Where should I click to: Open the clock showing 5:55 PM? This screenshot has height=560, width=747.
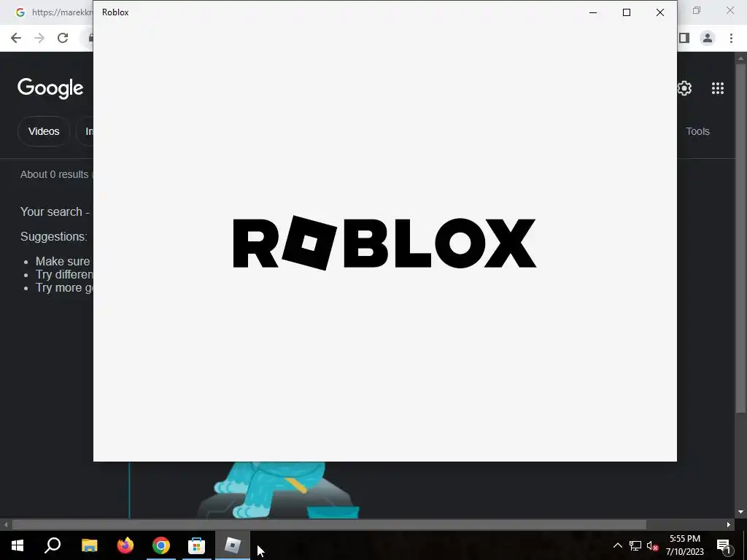[x=684, y=545]
